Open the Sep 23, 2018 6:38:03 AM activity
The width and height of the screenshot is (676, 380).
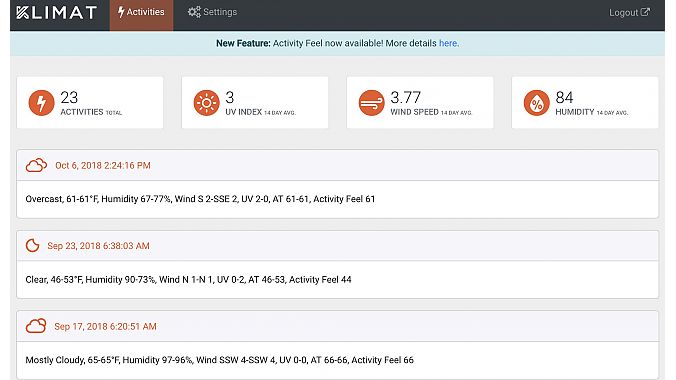click(x=98, y=246)
